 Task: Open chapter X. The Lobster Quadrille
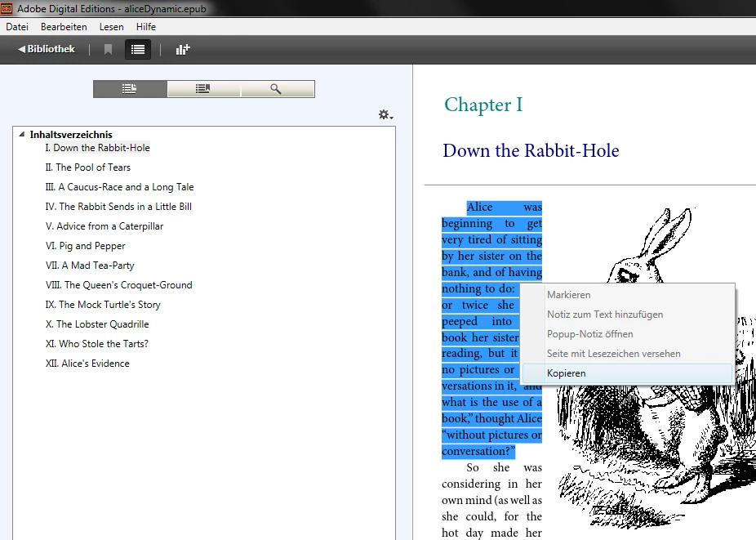(x=97, y=324)
